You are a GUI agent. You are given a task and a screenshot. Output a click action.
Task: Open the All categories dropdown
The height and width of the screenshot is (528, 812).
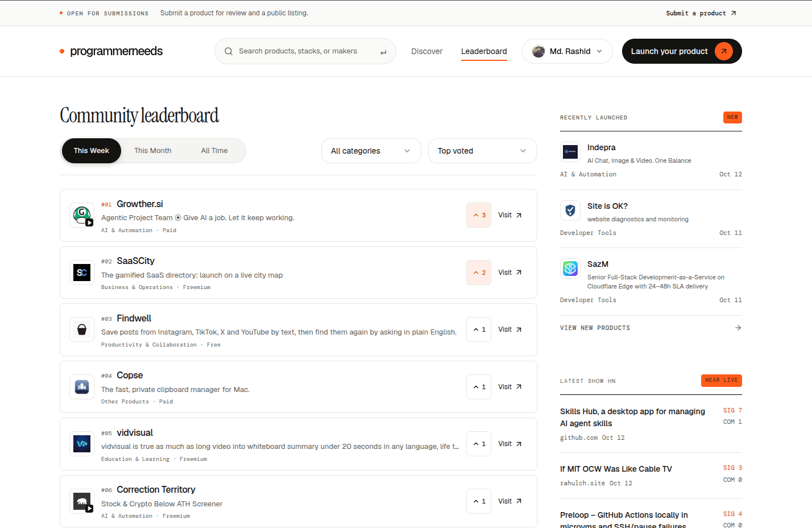371,151
